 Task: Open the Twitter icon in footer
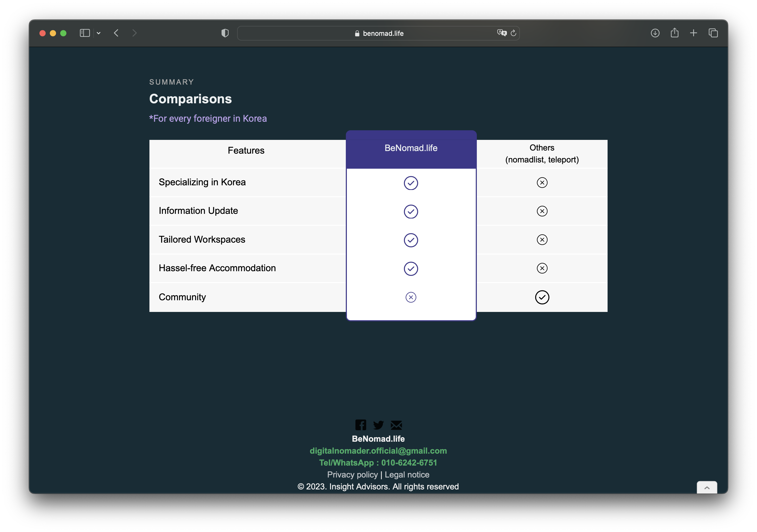point(378,425)
